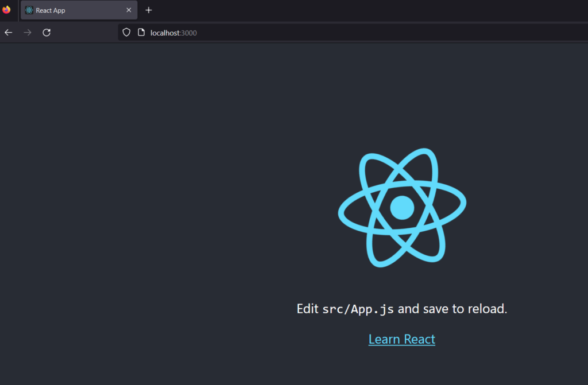Viewport: 588px width, 385px height.
Task: Click the center circle of the React logo
Action: (402, 208)
